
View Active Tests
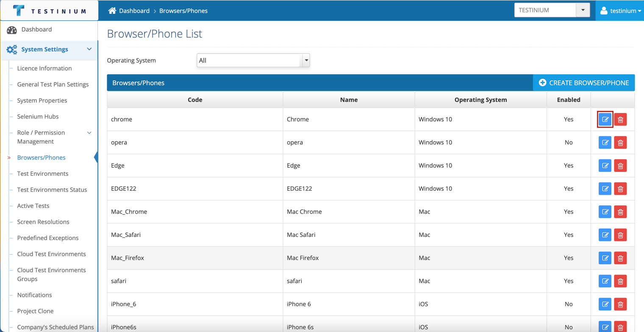click(33, 206)
